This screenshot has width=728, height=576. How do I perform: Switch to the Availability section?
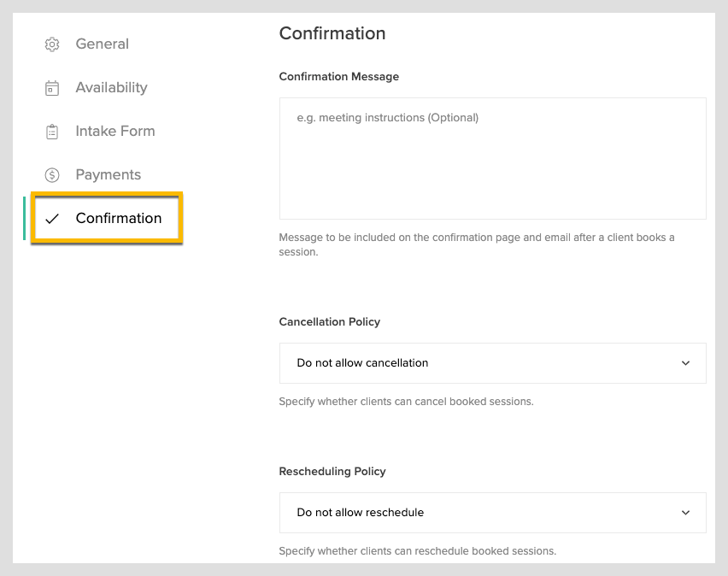tap(111, 87)
